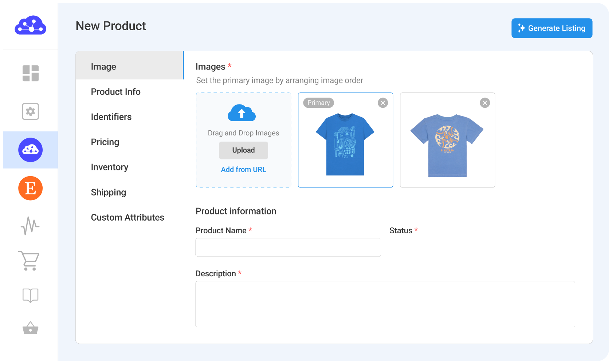The image size is (612, 364).
Task: Click the Generate Listing button
Action: (552, 28)
